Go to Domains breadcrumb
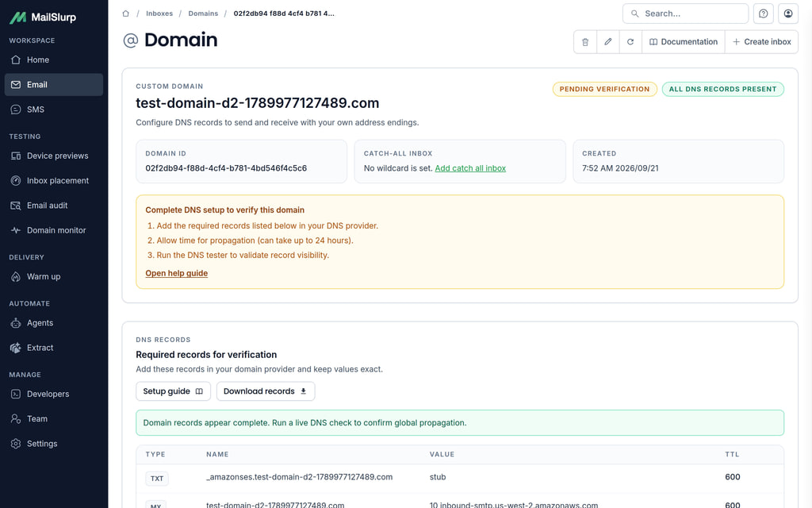Screen dimensions: 812x508 203,13
